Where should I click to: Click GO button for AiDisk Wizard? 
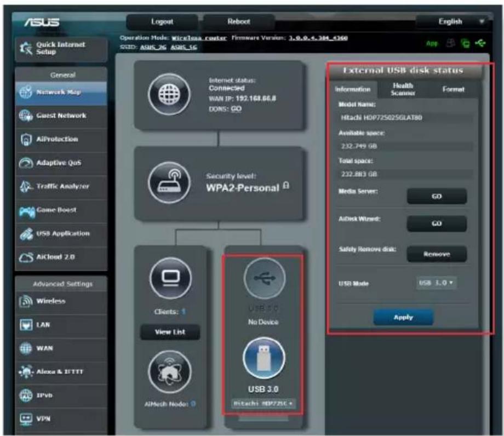[437, 223]
